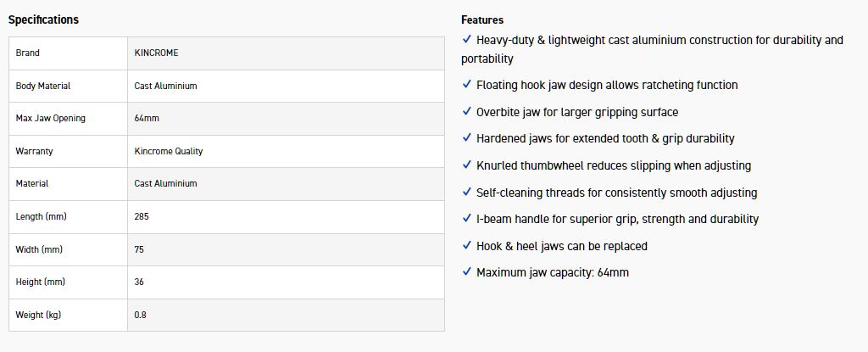Click checkmark beside Knurled thumbwheel feature
The image size is (868, 352).
(467, 165)
